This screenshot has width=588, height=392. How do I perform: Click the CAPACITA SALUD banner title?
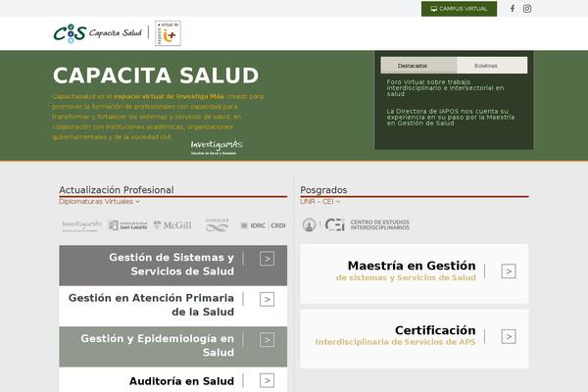[x=156, y=75]
